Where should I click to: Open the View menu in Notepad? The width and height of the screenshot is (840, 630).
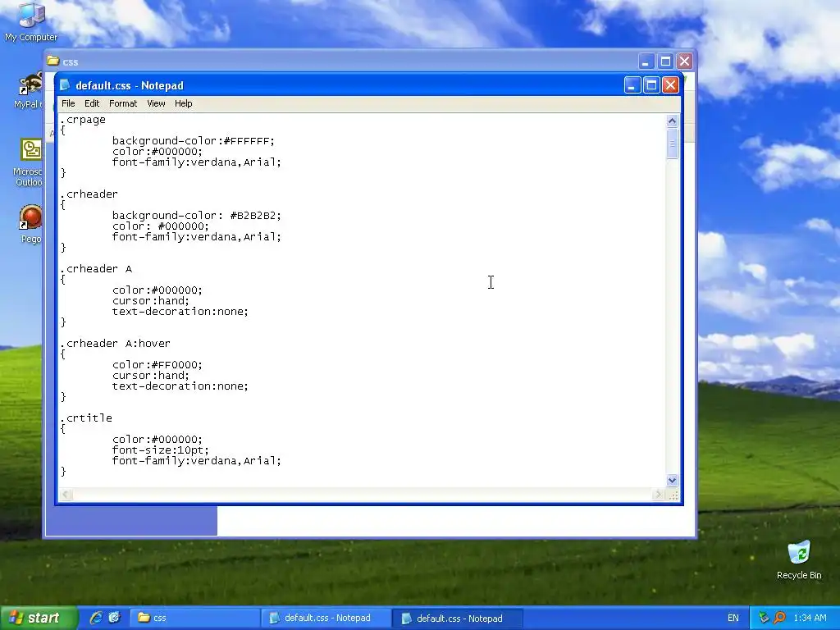(x=156, y=103)
